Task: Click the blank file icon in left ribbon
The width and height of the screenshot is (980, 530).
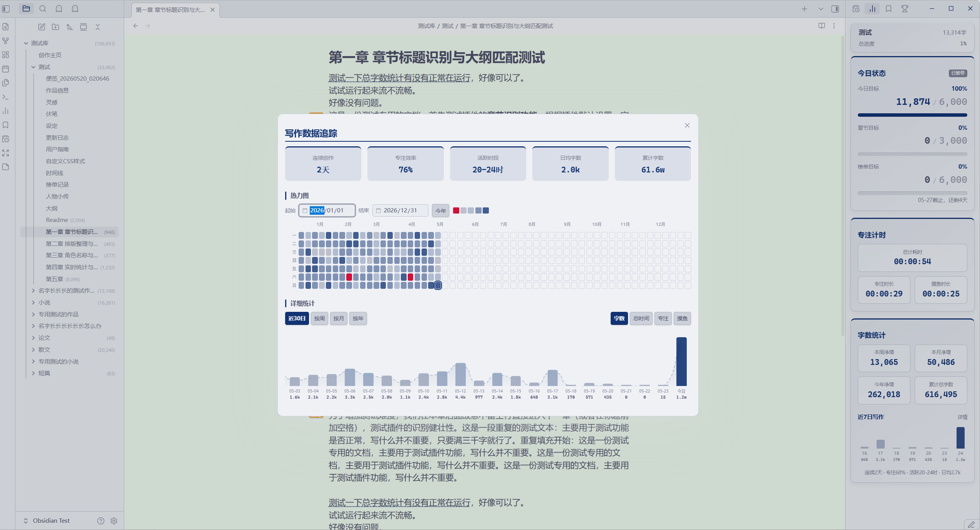Action: [x=6, y=167]
